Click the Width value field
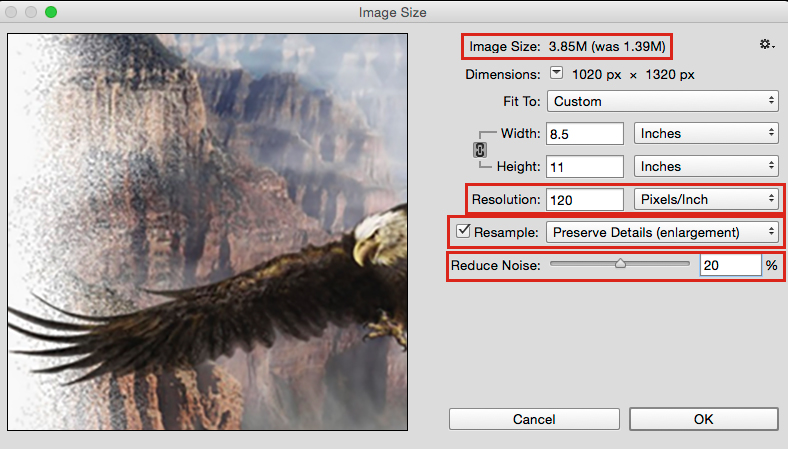Viewport: 788px width, 449px height. tap(584, 133)
